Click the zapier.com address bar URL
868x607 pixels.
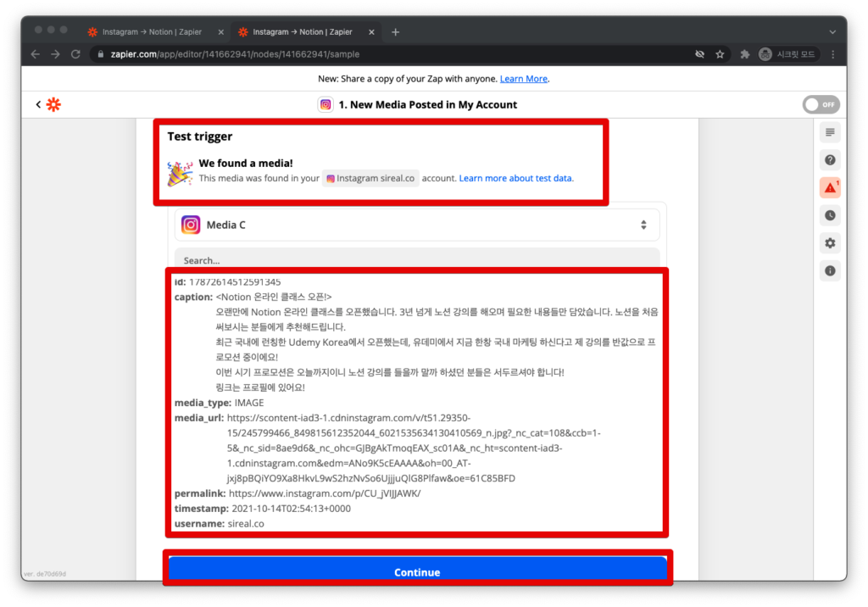pos(235,54)
